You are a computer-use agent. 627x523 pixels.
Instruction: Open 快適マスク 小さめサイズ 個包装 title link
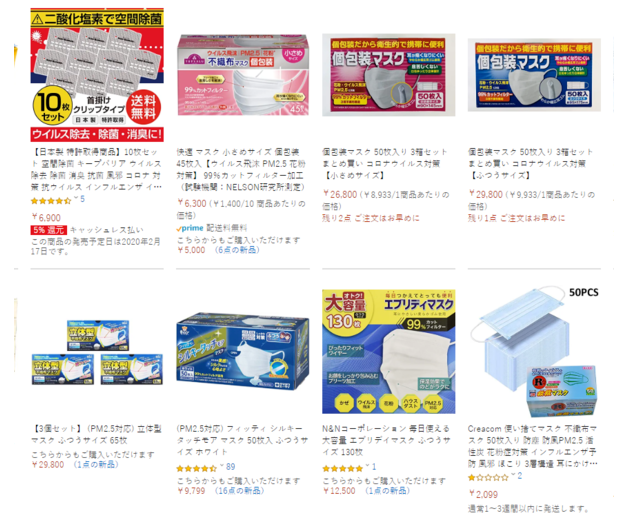[x=242, y=170]
